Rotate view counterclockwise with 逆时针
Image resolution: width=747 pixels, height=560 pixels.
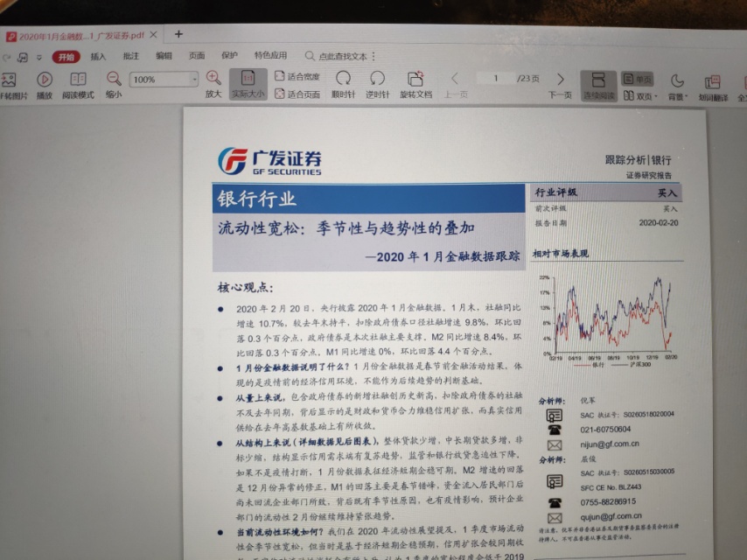point(377,85)
